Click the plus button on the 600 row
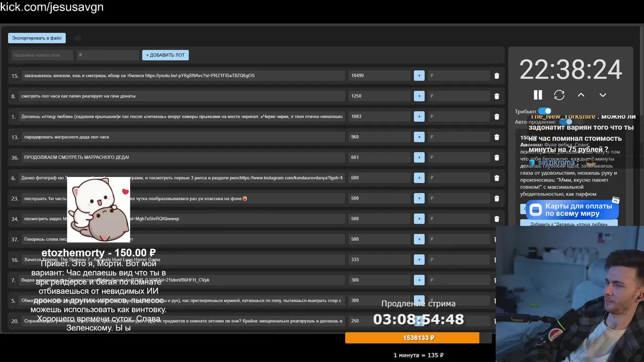The width and height of the screenshot is (644, 362). [x=419, y=177]
